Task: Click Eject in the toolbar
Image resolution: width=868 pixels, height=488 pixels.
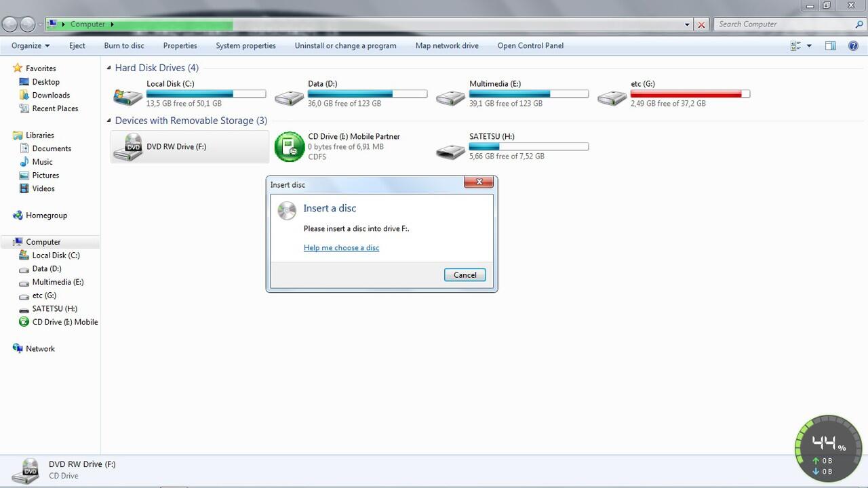Action: 77,45
